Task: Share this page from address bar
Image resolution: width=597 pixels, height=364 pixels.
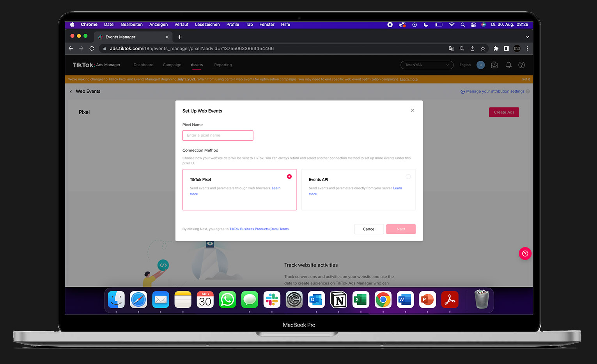Action: [472, 48]
